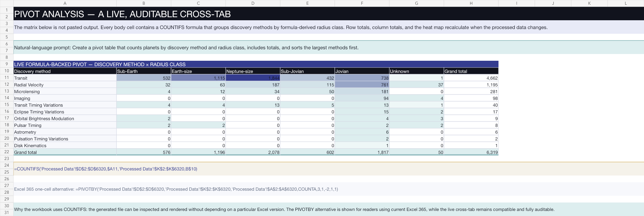Select Radial Velocity Unknown cell 37
The image size is (644, 216).
[x=417, y=85]
